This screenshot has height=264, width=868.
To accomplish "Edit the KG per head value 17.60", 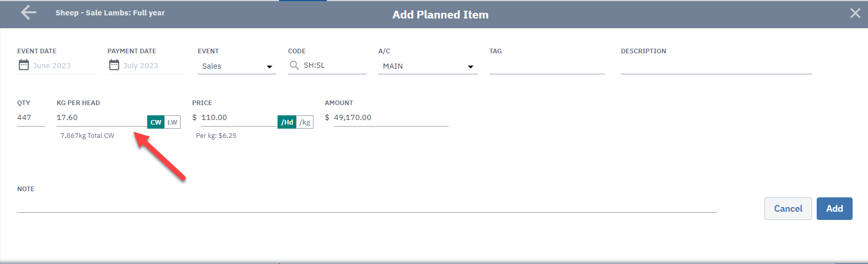I will (x=102, y=118).
